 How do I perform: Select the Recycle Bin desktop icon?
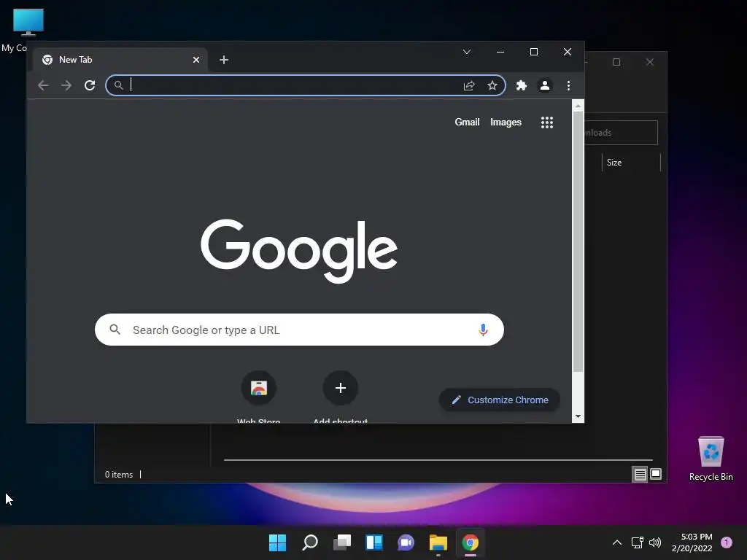point(711,458)
